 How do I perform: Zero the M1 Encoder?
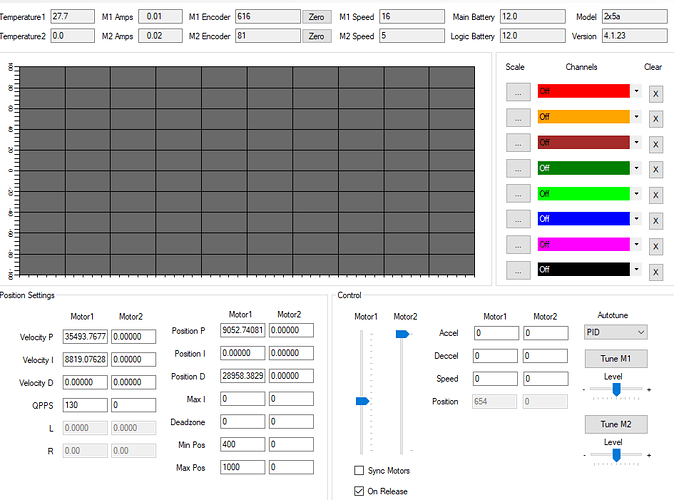[x=316, y=17]
